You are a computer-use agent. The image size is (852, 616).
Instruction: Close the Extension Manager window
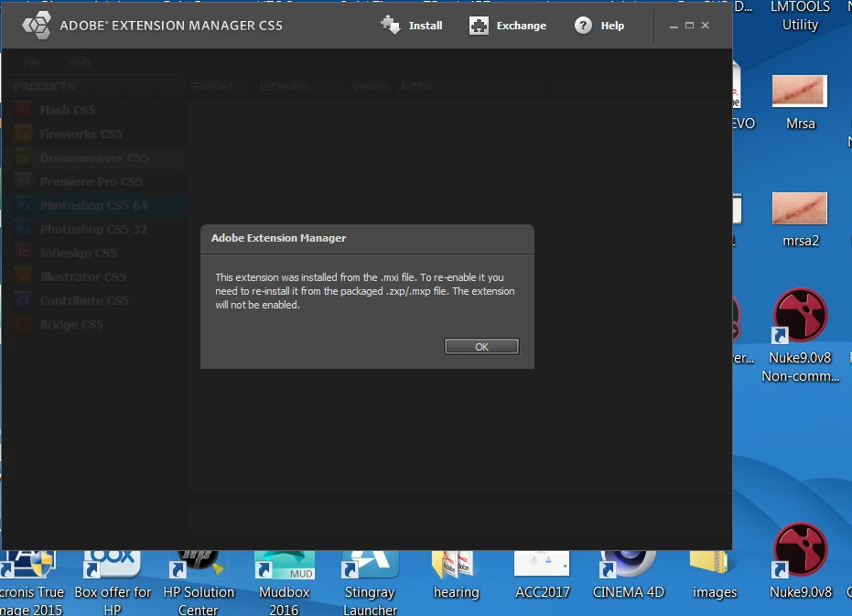click(706, 26)
